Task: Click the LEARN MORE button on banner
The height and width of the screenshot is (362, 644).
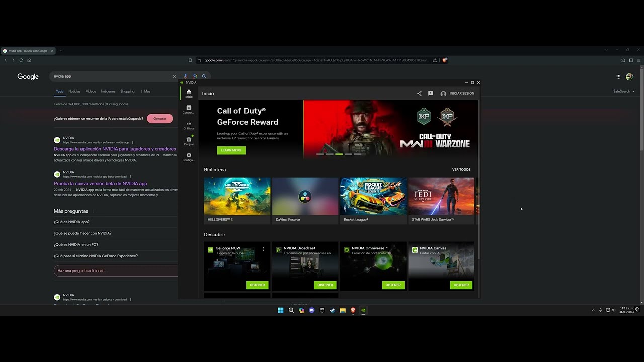Action: click(231, 150)
